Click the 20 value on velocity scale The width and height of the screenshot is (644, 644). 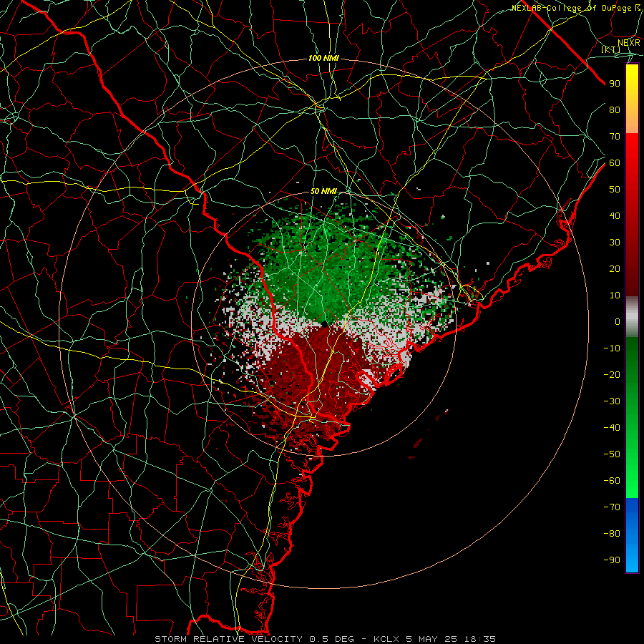coord(615,268)
